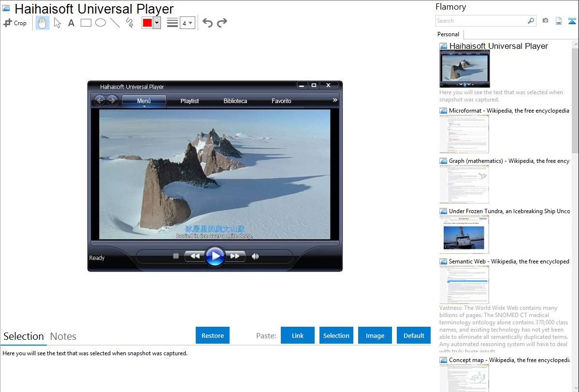Click the player forward navigation arrow
Screen dimensions: 579x392
[x=113, y=101]
